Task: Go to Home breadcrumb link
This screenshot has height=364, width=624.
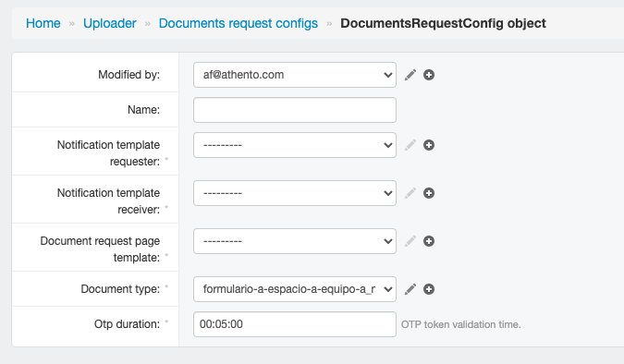Action: pos(43,23)
